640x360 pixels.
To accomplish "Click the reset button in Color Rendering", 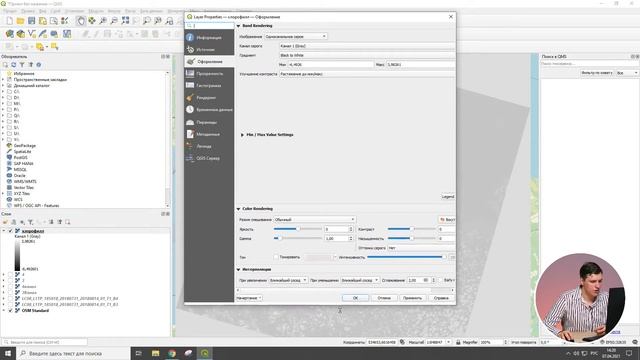I will coord(447,220).
